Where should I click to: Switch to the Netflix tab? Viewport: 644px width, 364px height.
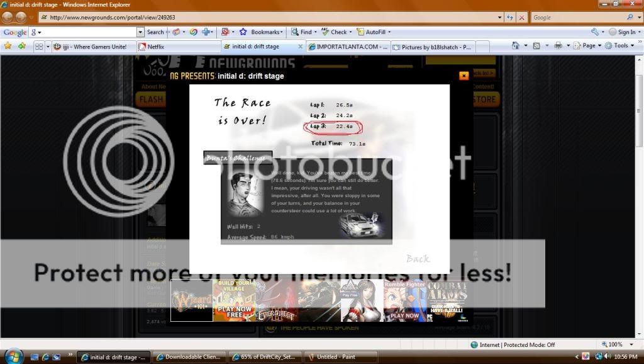coord(155,47)
